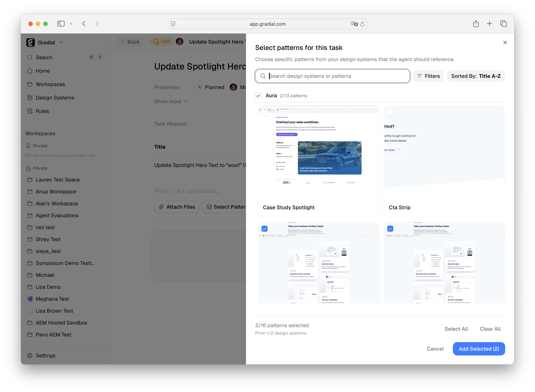Viewport: 535px width, 392px height.
Task: Click the Rules icon in sidebar
Action: click(30, 111)
